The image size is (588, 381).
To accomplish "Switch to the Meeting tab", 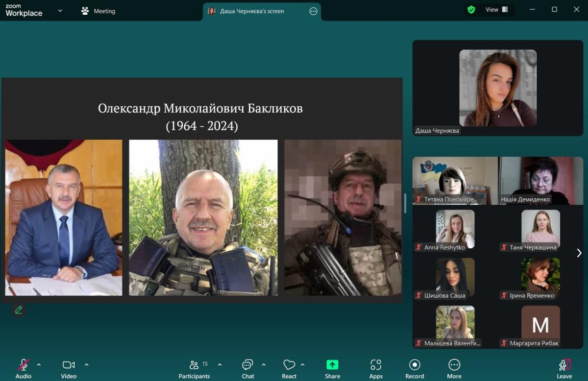I will point(98,11).
